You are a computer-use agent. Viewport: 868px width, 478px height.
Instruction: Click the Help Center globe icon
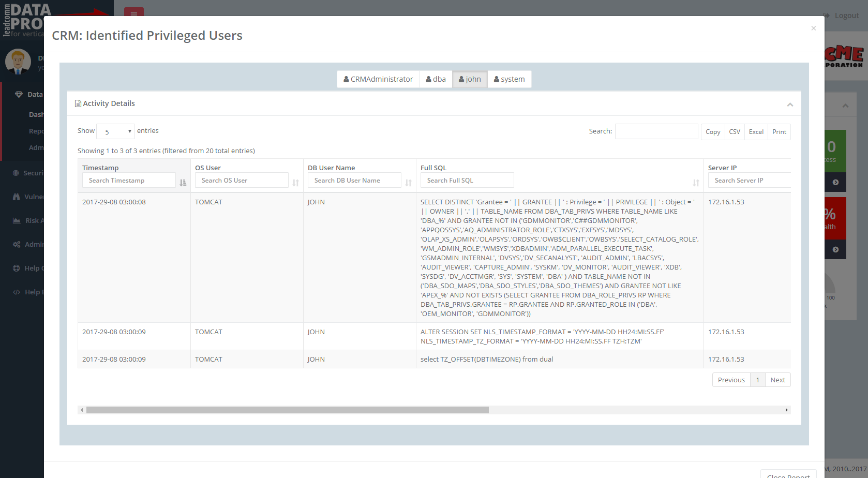point(16,268)
